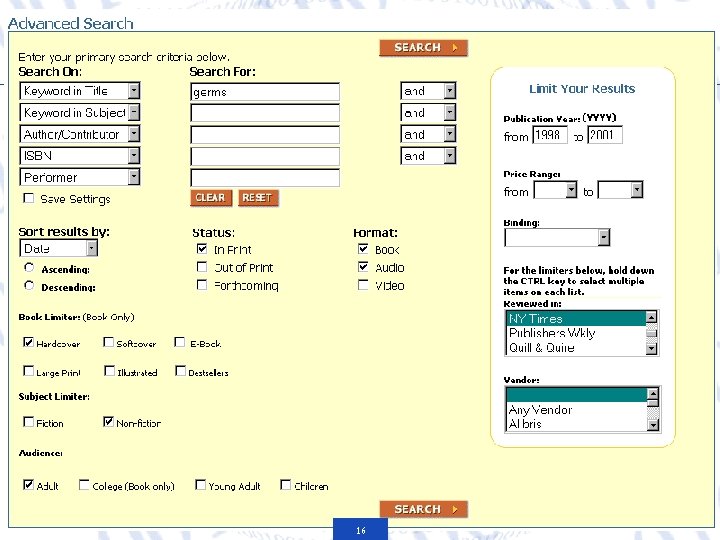Click the Publication Year from field 1998
720x540 pixels.
tap(550, 135)
